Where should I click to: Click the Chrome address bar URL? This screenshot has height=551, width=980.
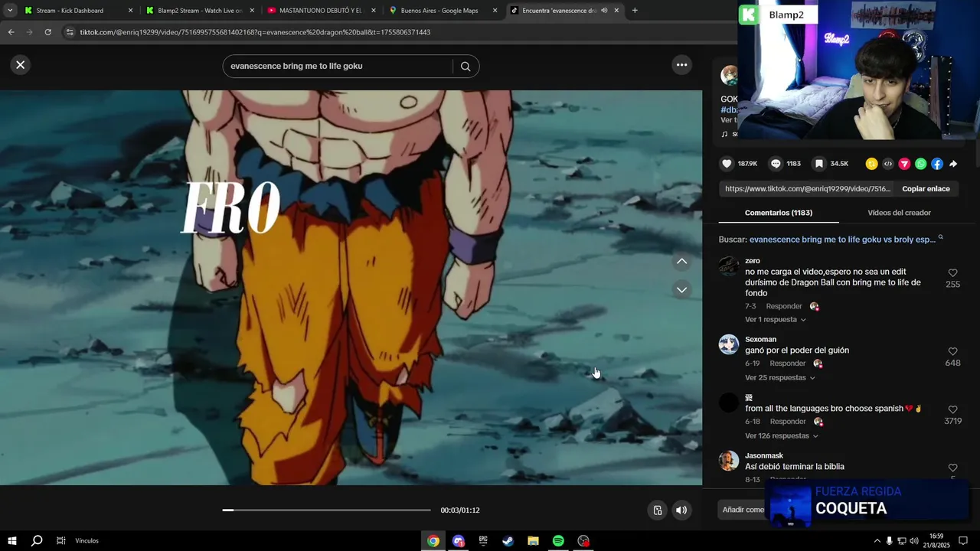[255, 32]
